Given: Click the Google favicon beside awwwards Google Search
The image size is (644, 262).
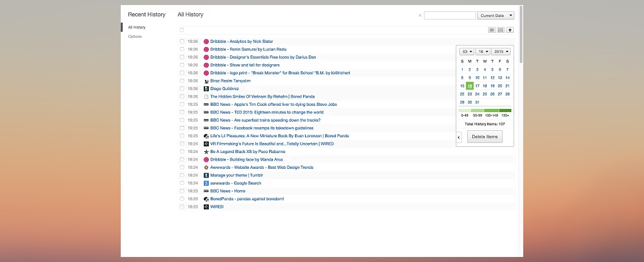Looking at the screenshot, I should pos(206,183).
